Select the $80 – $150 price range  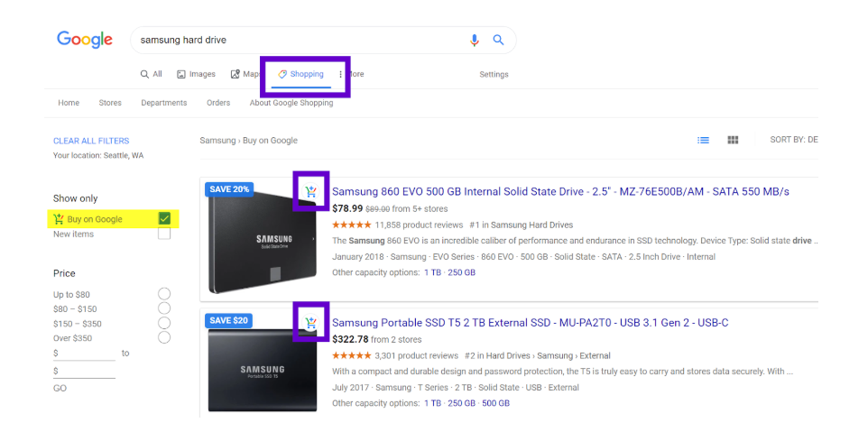(164, 308)
